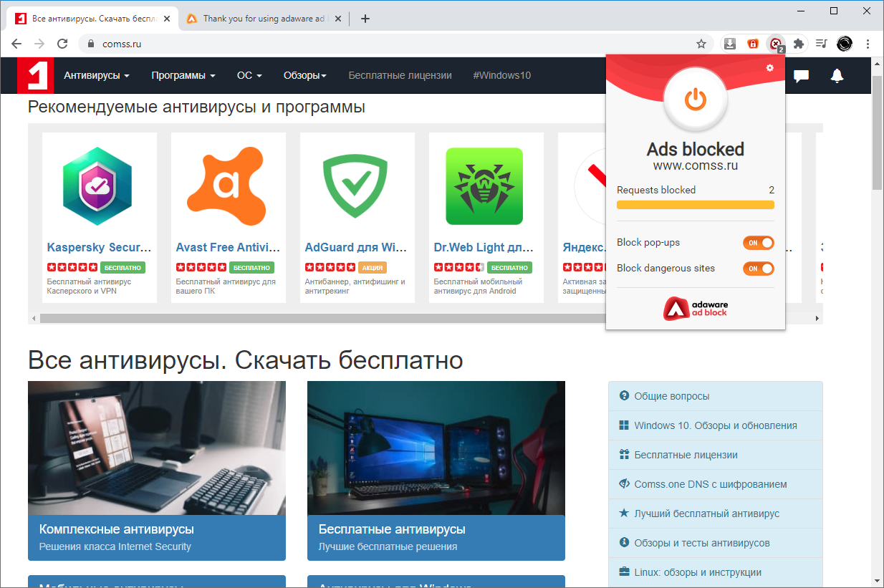Open the media control playlist icon

[822, 44]
